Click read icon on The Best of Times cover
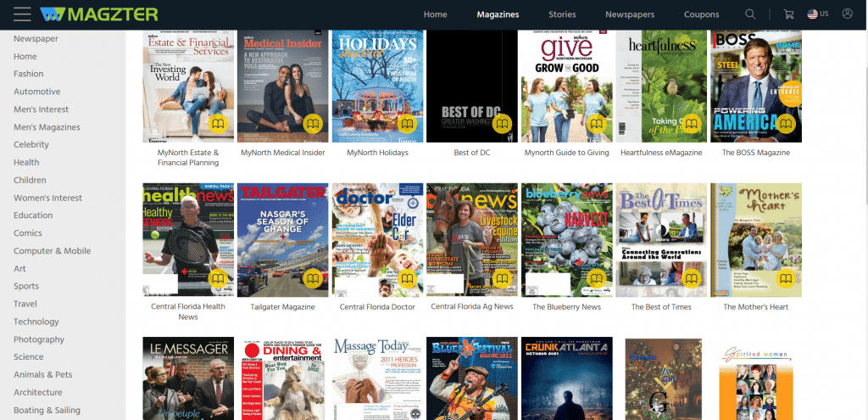The image size is (868, 420). [692, 278]
